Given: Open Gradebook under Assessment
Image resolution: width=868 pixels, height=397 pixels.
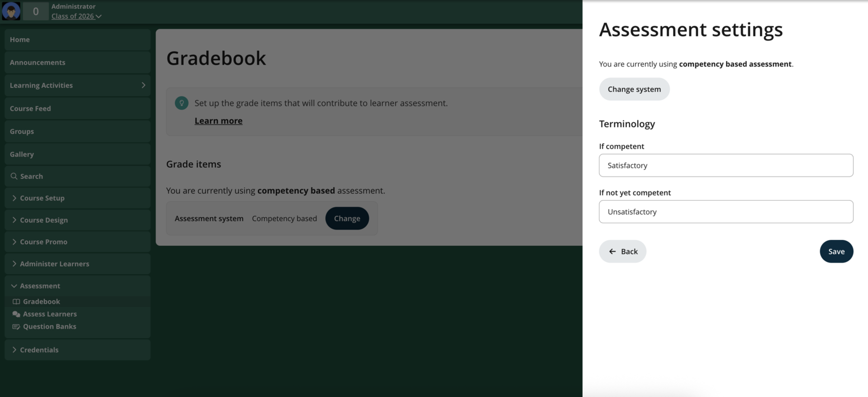Looking at the screenshot, I should [41, 302].
